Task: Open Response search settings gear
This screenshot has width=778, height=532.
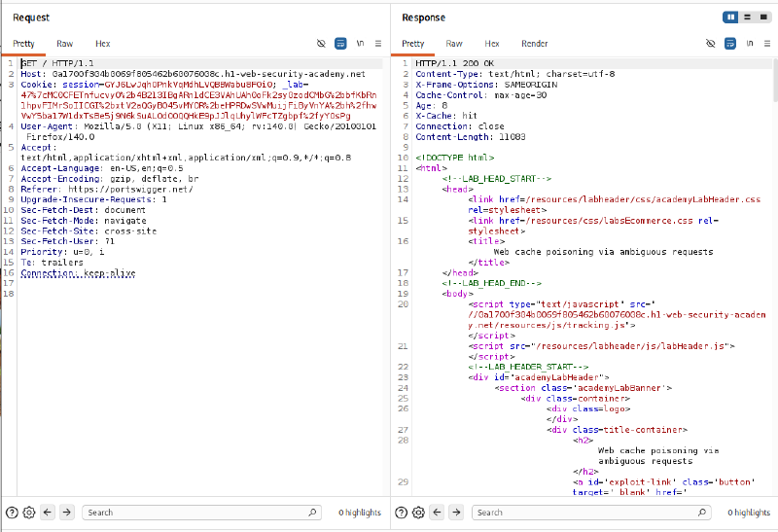Action: [419, 513]
